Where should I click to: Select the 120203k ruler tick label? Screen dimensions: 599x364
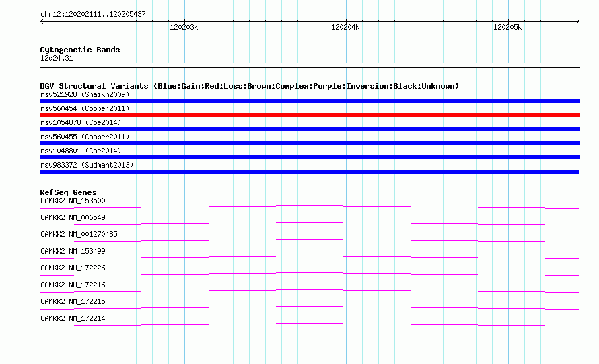184,27
